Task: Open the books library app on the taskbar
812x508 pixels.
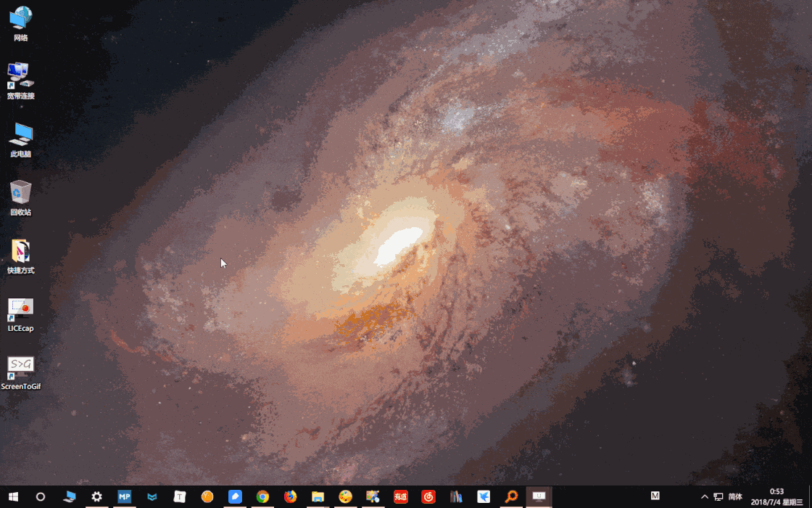Action: pos(456,496)
